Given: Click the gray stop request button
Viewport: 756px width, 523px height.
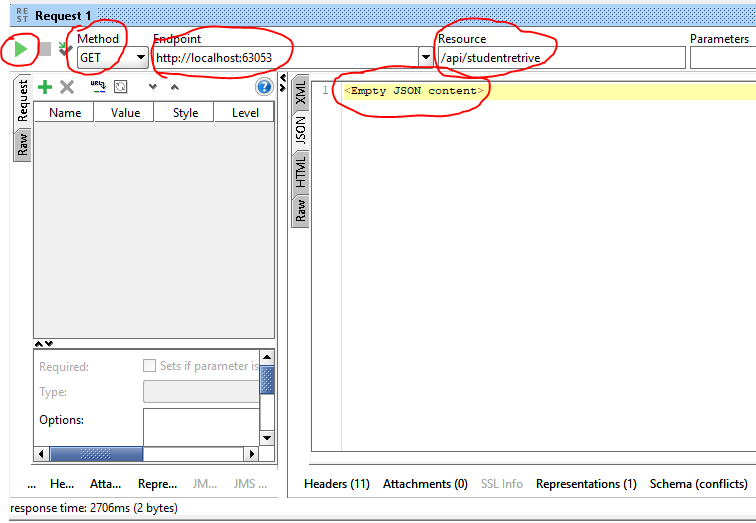Looking at the screenshot, I should coord(45,49).
